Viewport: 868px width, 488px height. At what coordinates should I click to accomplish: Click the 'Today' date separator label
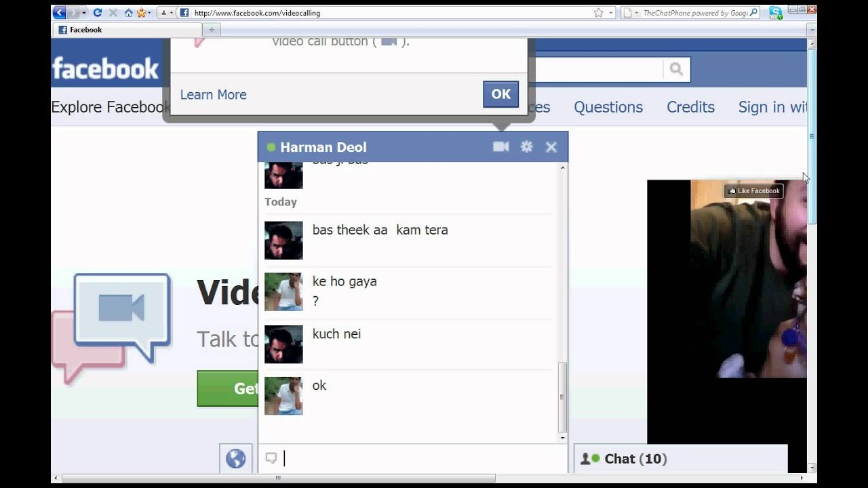tap(281, 202)
